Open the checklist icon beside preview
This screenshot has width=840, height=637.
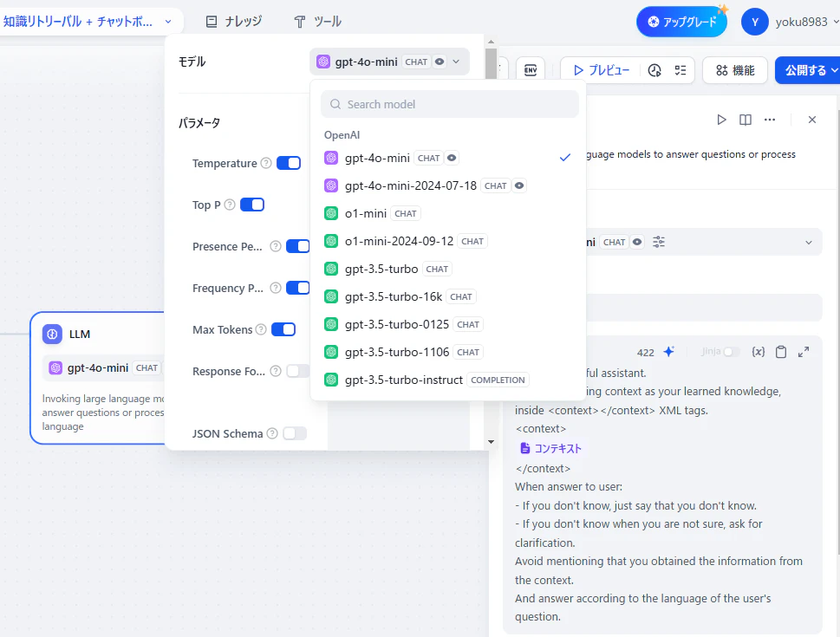tap(680, 70)
